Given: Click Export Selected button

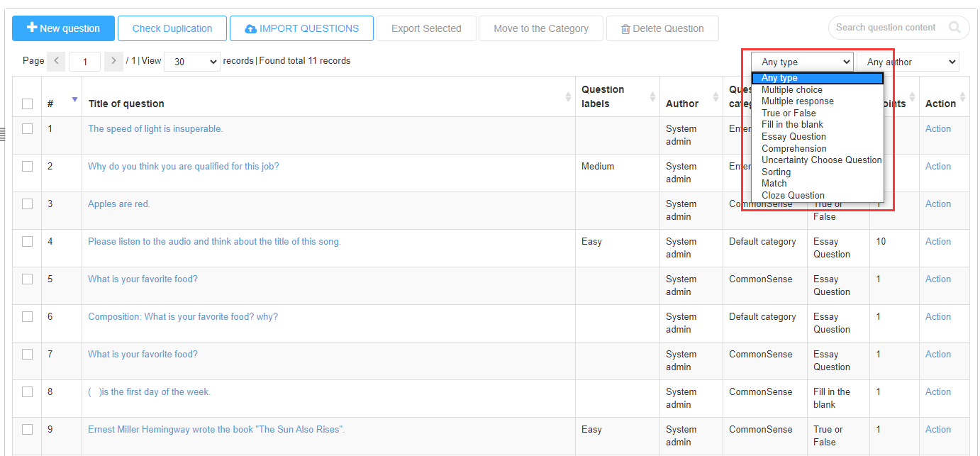Looking at the screenshot, I should point(426,28).
